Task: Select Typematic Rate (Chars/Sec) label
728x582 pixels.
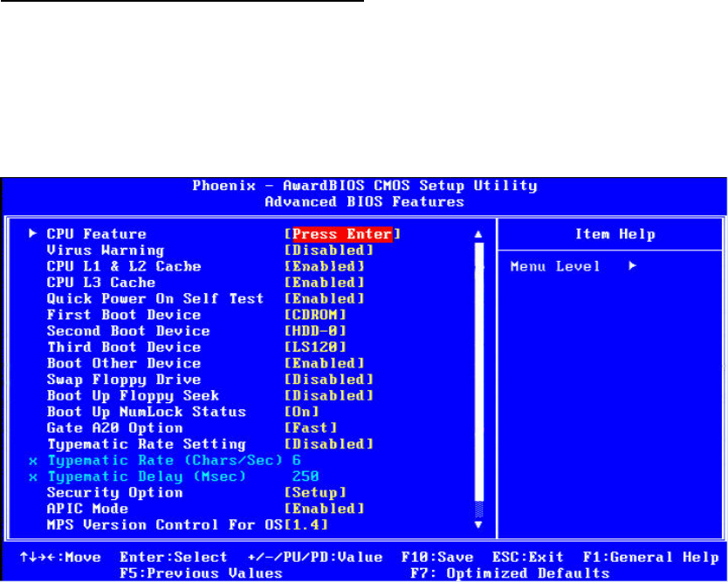Action: pos(165,461)
